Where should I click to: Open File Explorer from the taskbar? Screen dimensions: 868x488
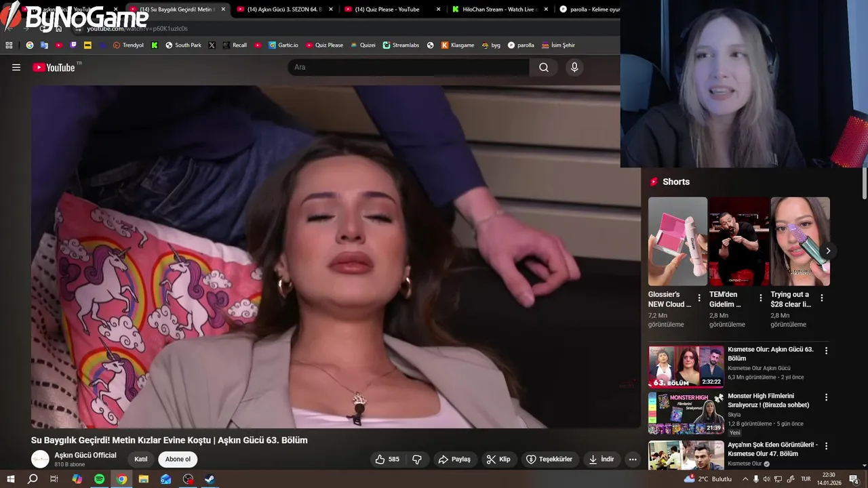tap(144, 479)
